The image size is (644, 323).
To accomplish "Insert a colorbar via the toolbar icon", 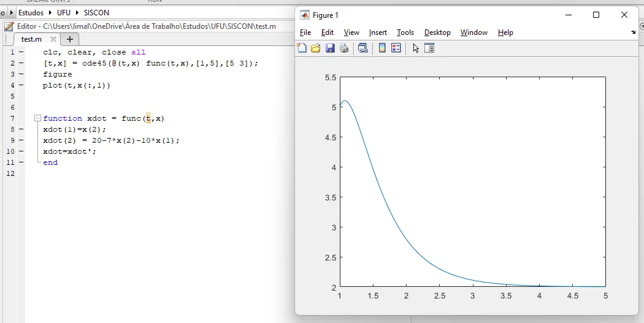I will coord(382,48).
